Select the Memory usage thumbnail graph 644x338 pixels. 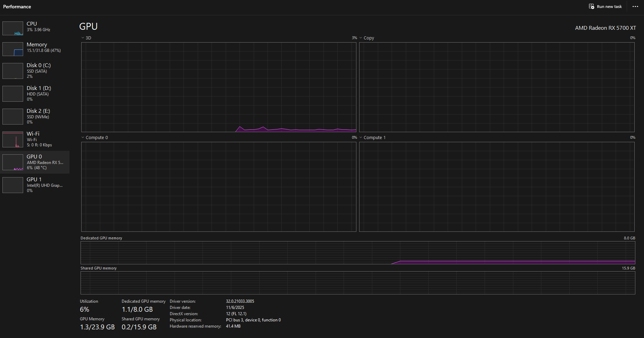[13, 49]
